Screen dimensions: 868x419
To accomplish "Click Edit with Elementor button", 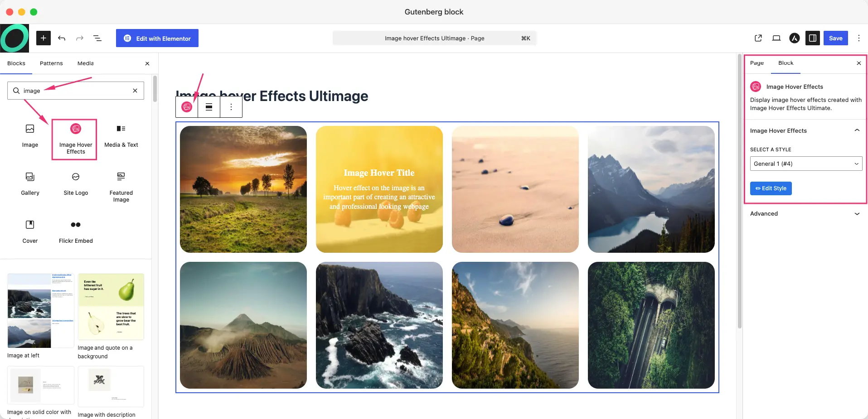I will point(157,38).
